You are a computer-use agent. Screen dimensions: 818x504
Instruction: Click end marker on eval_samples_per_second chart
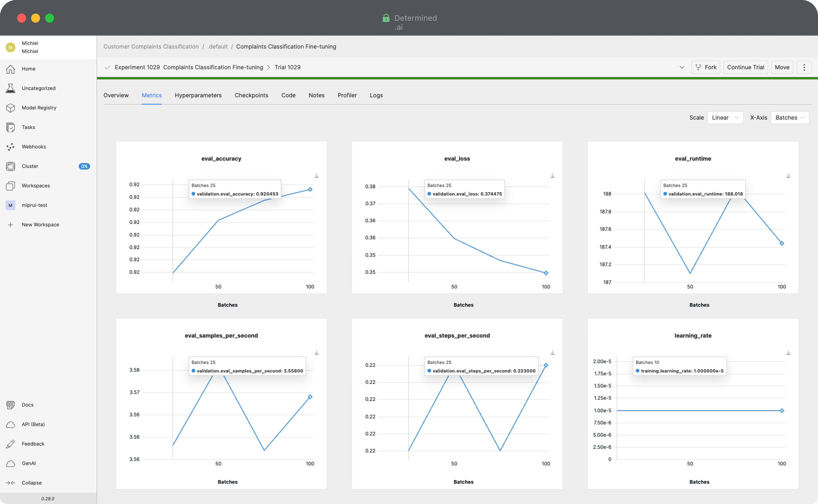pos(310,397)
